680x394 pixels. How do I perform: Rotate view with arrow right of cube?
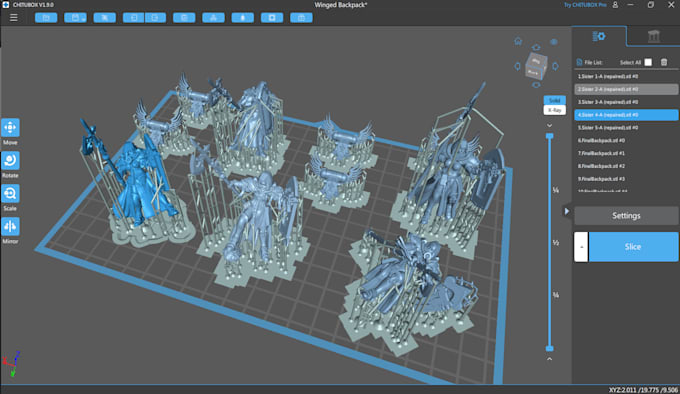point(555,66)
